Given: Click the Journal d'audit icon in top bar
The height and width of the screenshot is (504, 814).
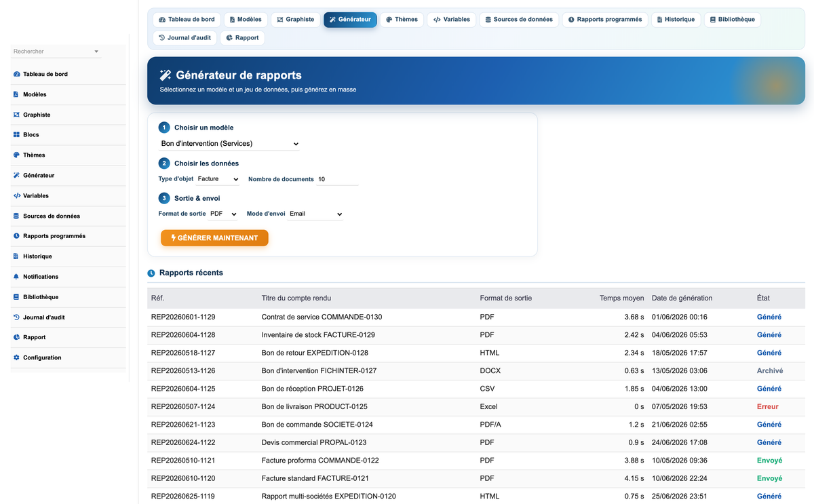Looking at the screenshot, I should click(x=161, y=38).
